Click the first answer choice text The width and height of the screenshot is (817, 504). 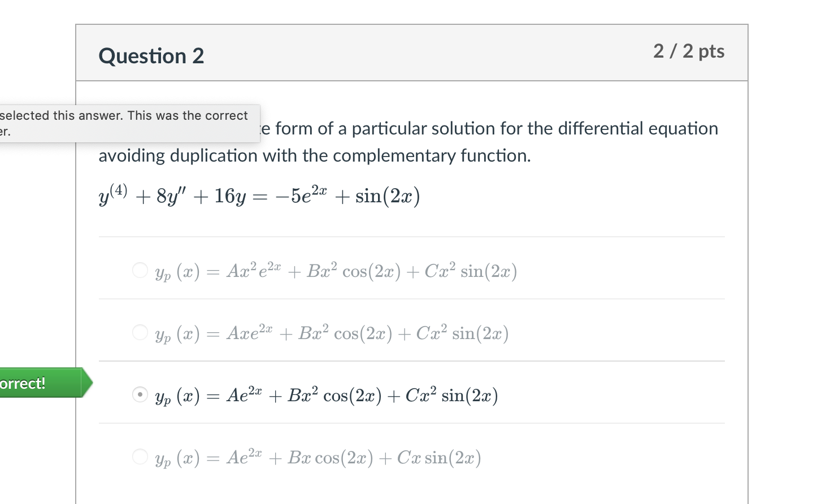tap(336, 271)
